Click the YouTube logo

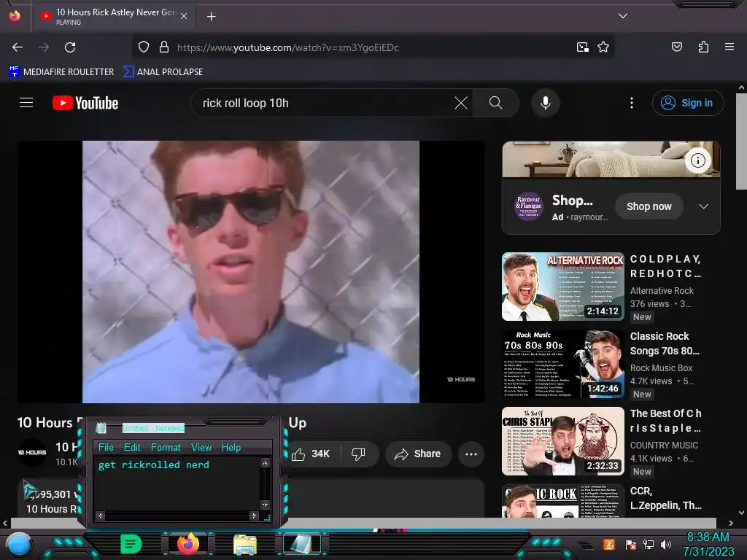click(x=85, y=103)
